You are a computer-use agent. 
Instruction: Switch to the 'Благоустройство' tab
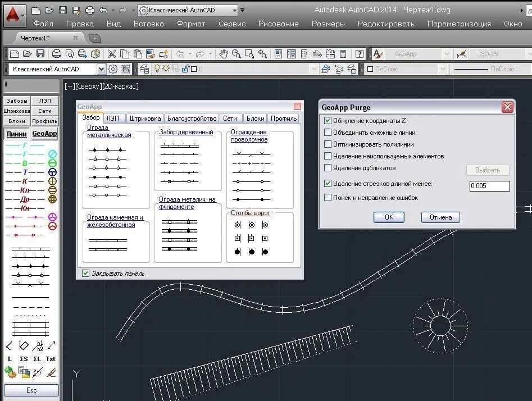(192, 118)
